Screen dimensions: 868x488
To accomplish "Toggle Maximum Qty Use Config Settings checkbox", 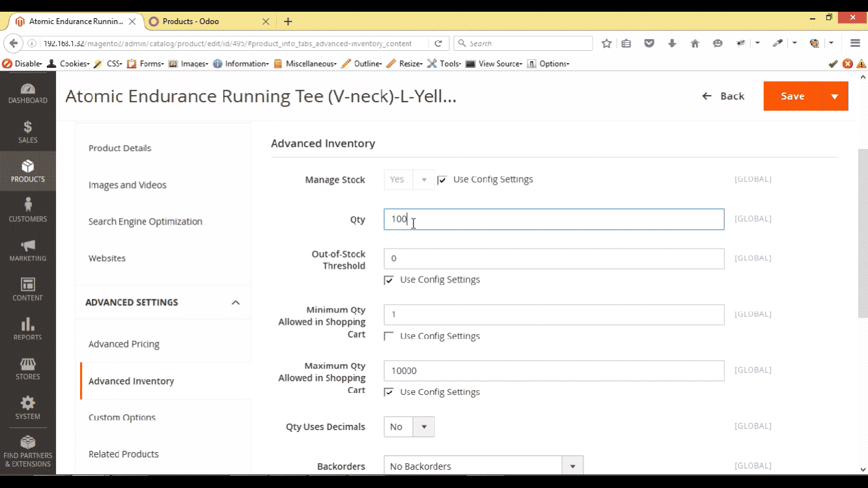I will pyautogui.click(x=389, y=392).
